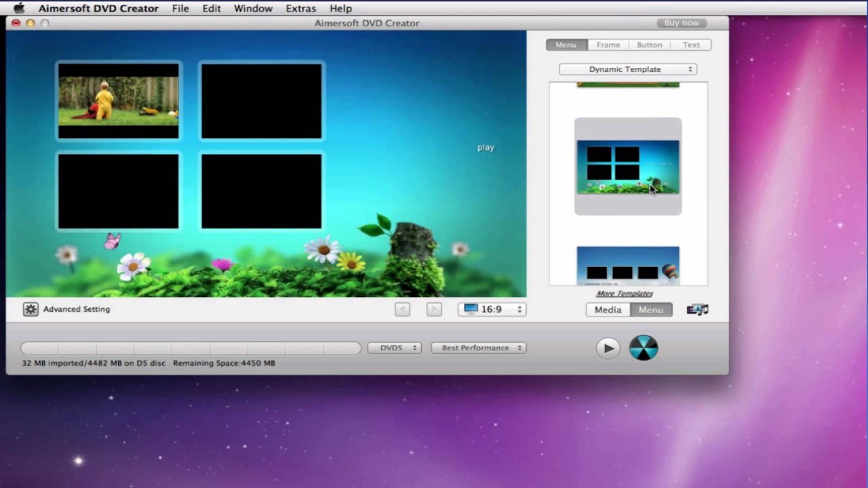868x488 pixels.
Task: Open the Apple menu
Action: tap(18, 8)
